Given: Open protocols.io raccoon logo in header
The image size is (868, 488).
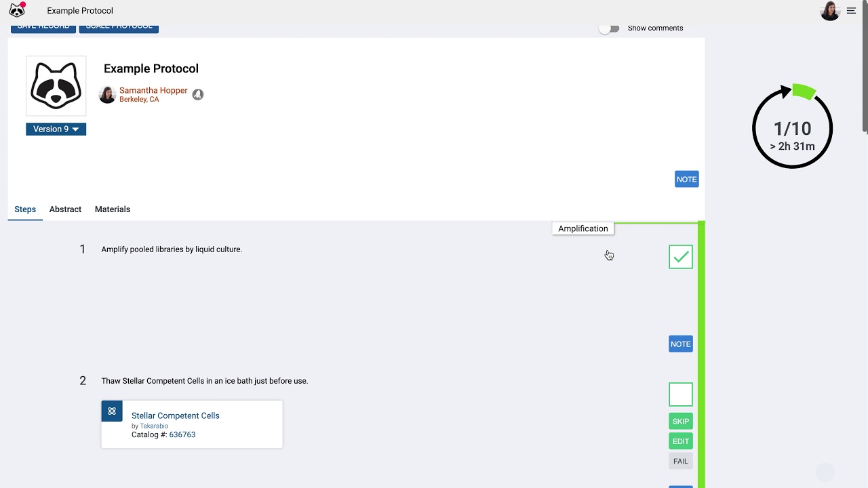Looking at the screenshot, I should click(x=17, y=10).
